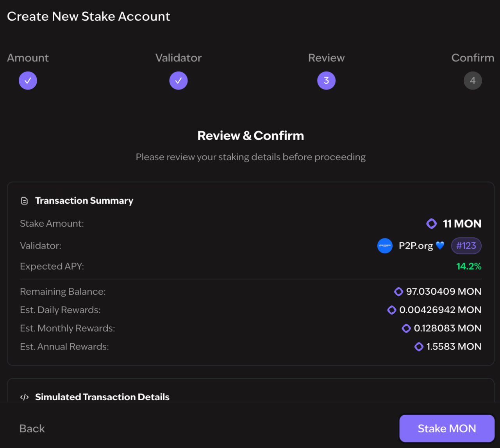The width and height of the screenshot is (500, 448).
Task: Select the Review step number 3 circle
Action: (x=326, y=81)
